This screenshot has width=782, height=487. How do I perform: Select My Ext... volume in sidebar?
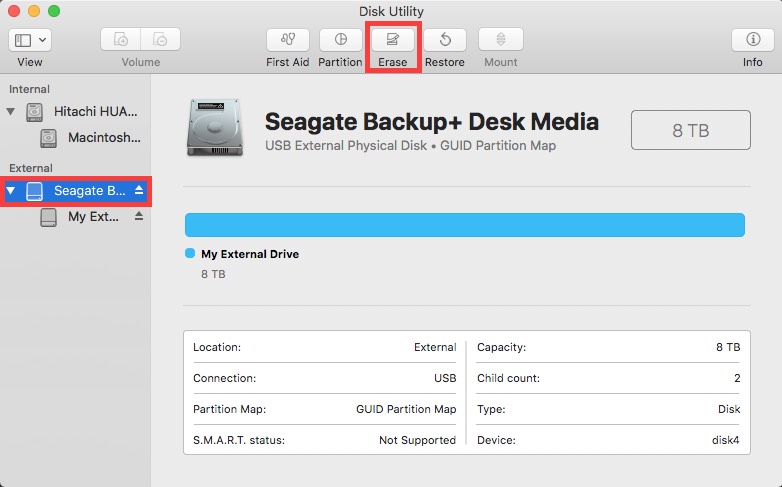[75, 216]
